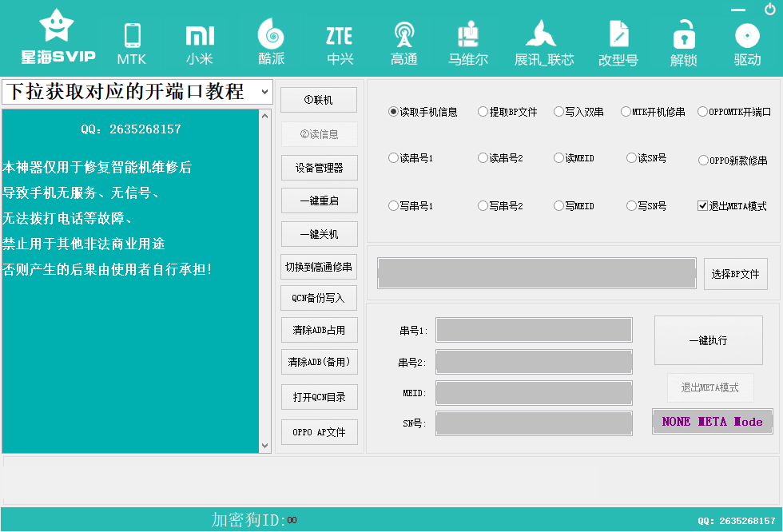
Task: Click 切换到高通修串 button
Action: tap(319, 267)
